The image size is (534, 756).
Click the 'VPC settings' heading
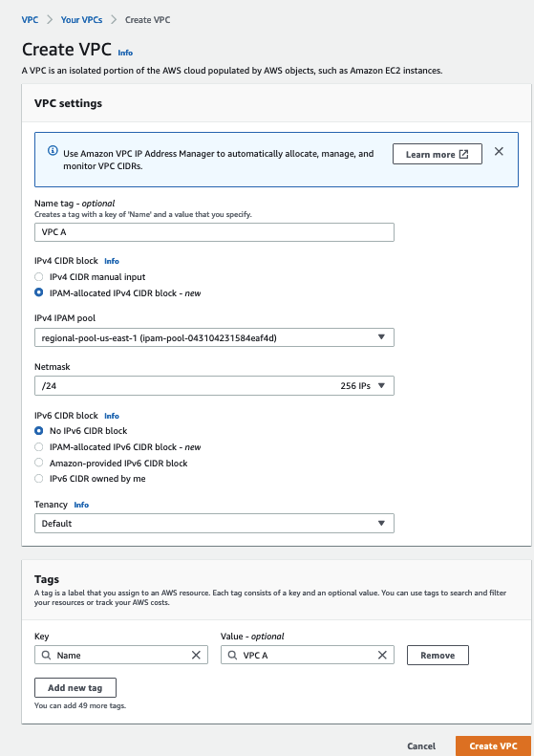68,103
